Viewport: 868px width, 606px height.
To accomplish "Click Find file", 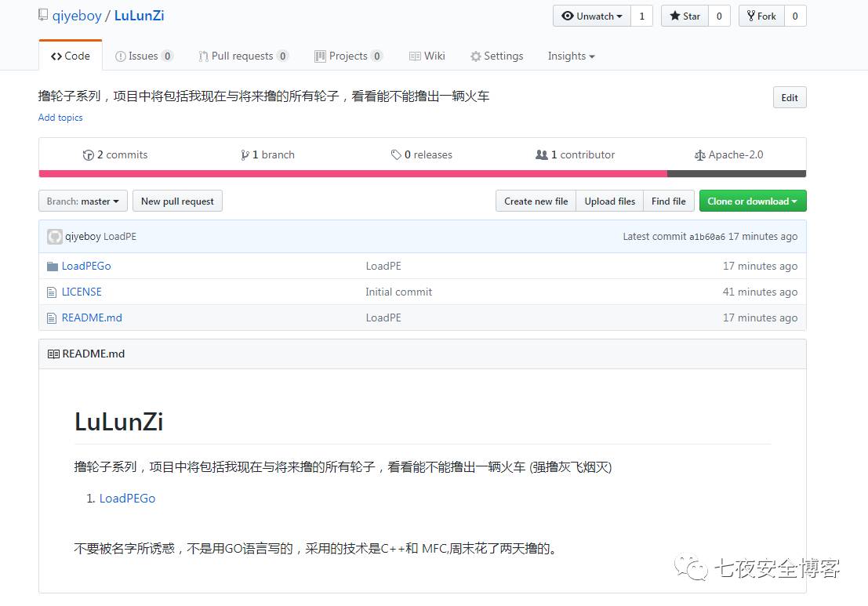I will click(x=668, y=201).
